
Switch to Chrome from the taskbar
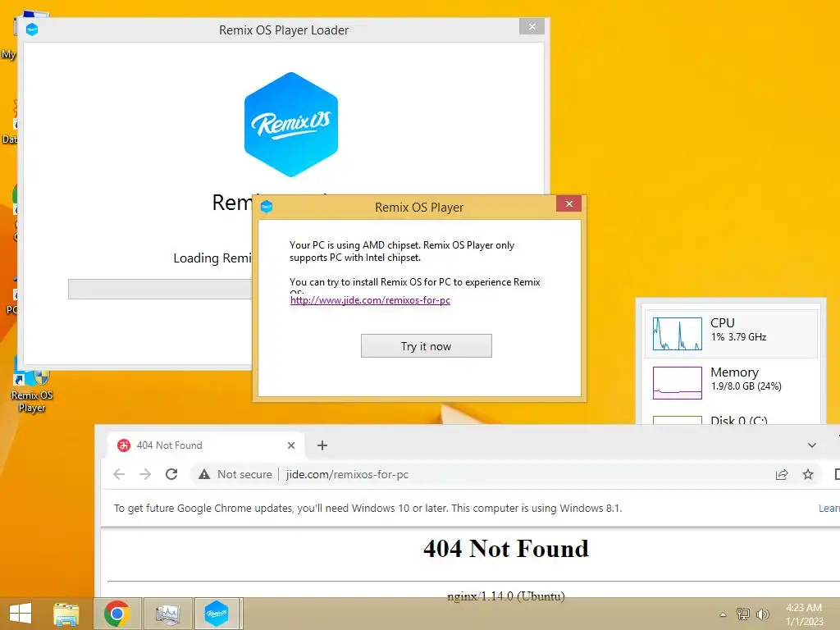[x=117, y=614]
